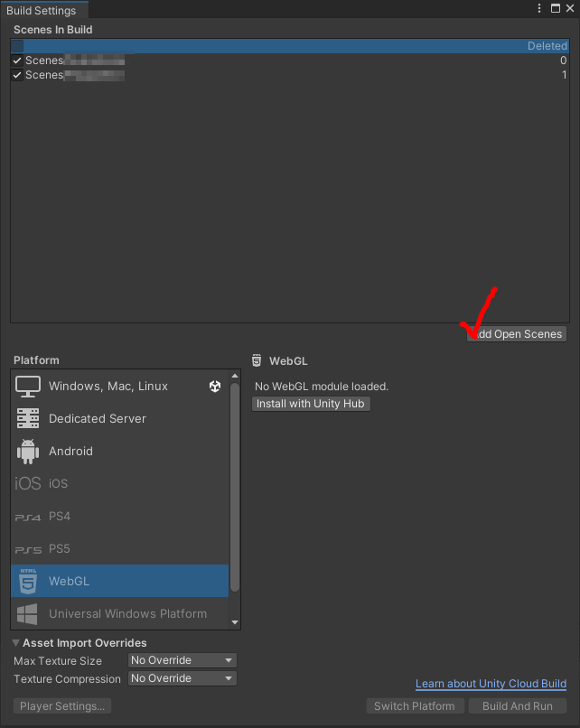Viewport: 580px width, 728px height.
Task: Click the Add Open Scenes button
Action: coord(517,334)
